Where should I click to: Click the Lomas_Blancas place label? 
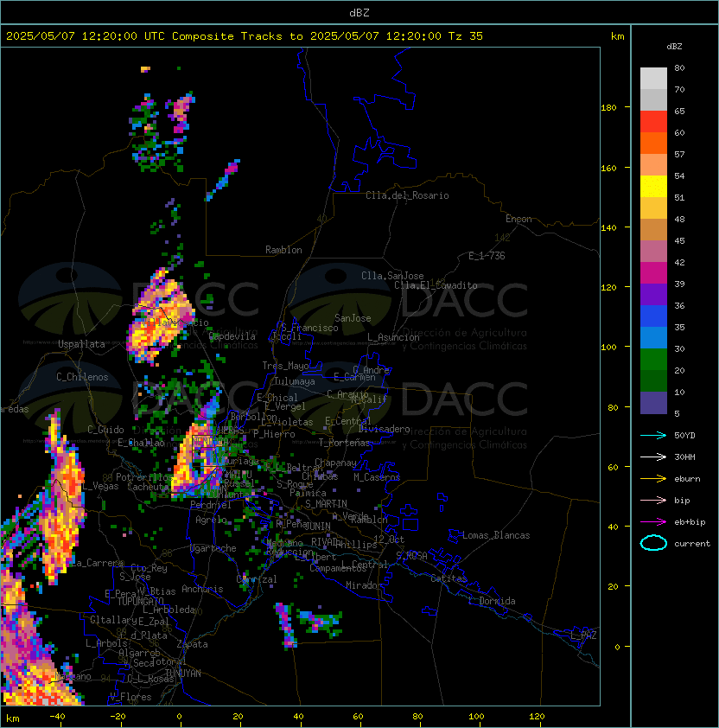click(496, 535)
